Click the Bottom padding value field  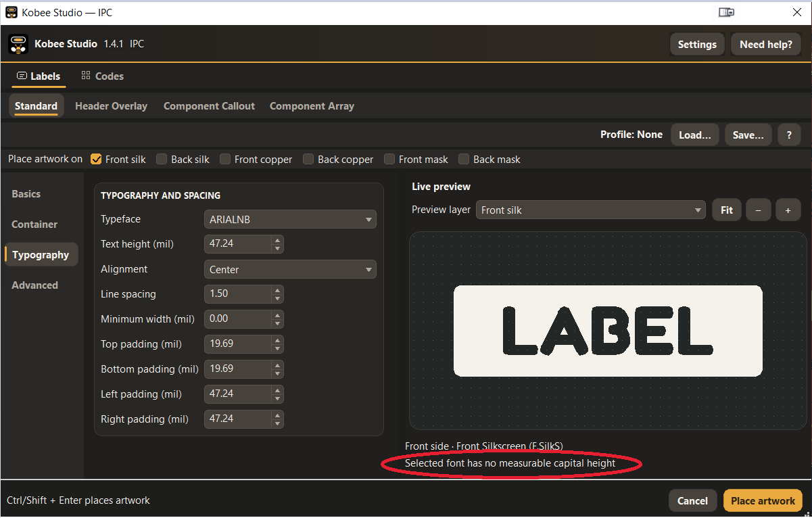pyautogui.click(x=238, y=369)
